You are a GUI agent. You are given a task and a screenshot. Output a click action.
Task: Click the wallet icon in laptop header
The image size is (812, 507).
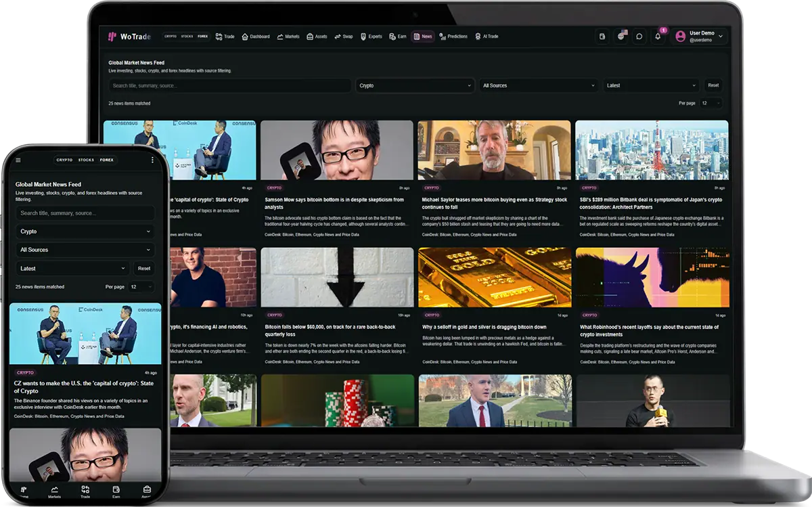point(602,37)
